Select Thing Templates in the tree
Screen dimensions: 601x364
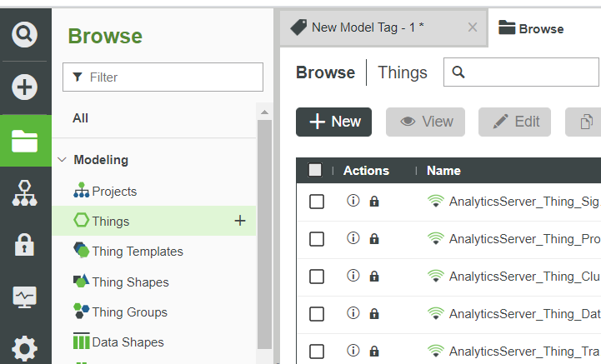click(x=137, y=251)
